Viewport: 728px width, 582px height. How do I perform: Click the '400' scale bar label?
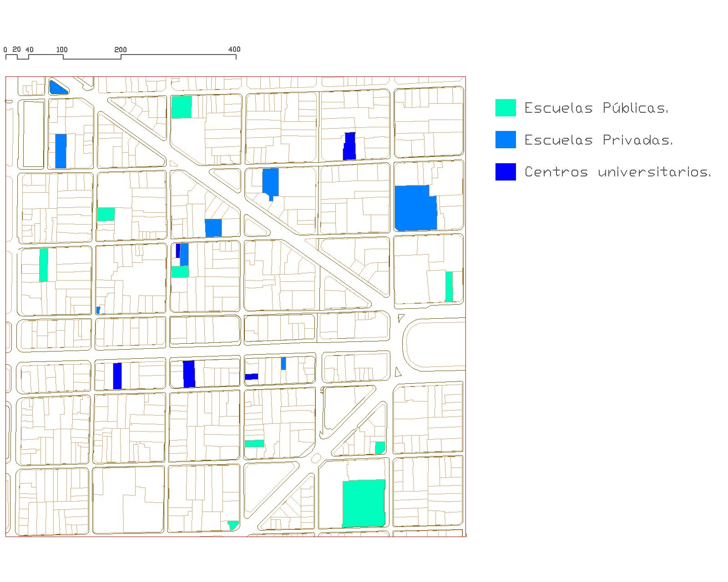coord(234,50)
